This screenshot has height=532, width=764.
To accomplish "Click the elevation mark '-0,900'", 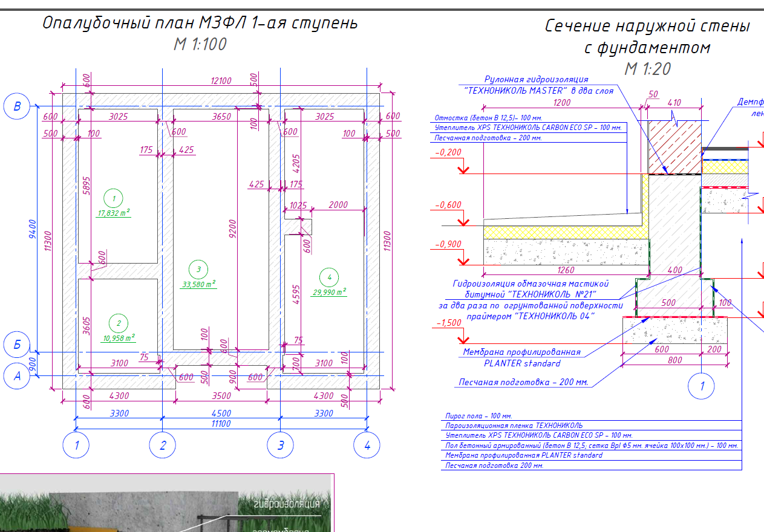I will (448, 244).
